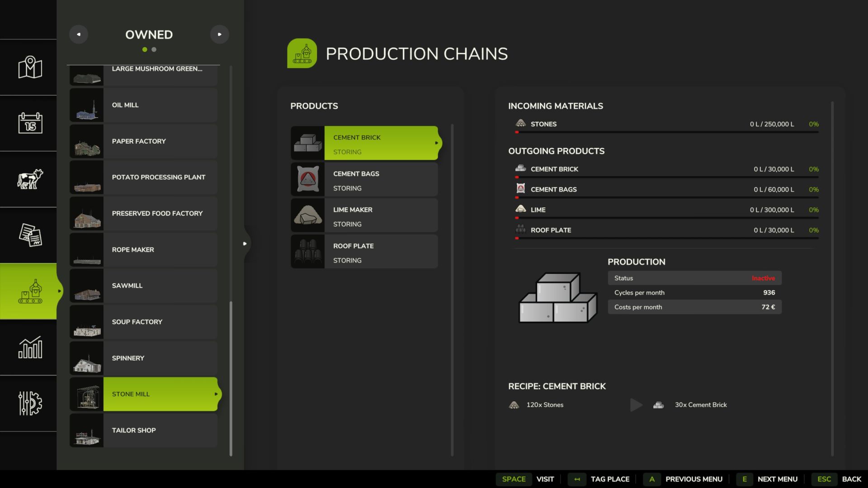Screen dimensions: 868x488
Task: Go to next category using right arrow
Action: [220, 34]
